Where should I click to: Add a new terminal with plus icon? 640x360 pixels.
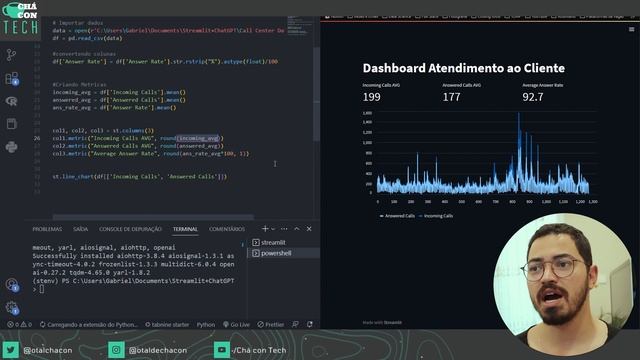coord(265,229)
